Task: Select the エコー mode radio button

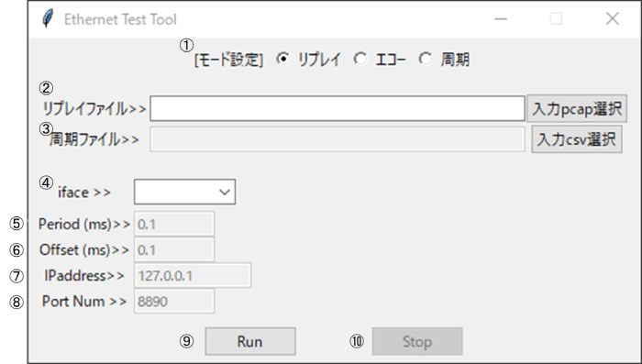Action: coord(360,59)
